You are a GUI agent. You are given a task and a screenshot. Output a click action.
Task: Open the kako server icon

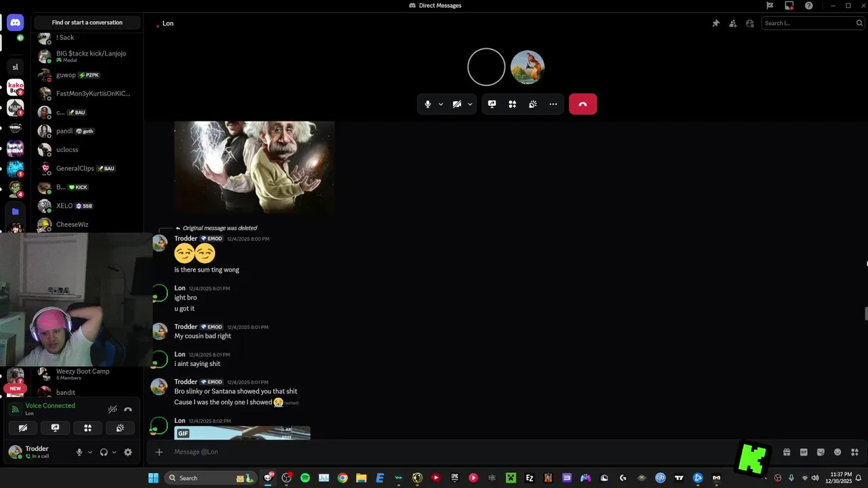click(15, 87)
